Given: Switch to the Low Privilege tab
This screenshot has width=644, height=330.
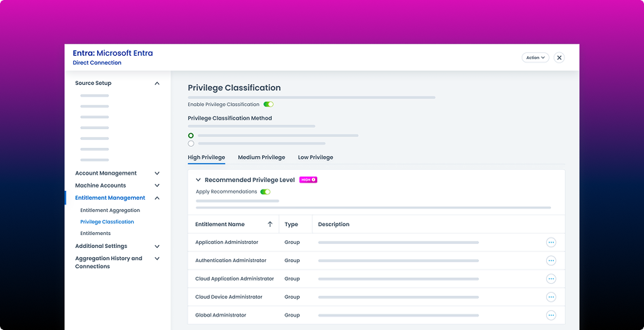Looking at the screenshot, I should (x=315, y=158).
